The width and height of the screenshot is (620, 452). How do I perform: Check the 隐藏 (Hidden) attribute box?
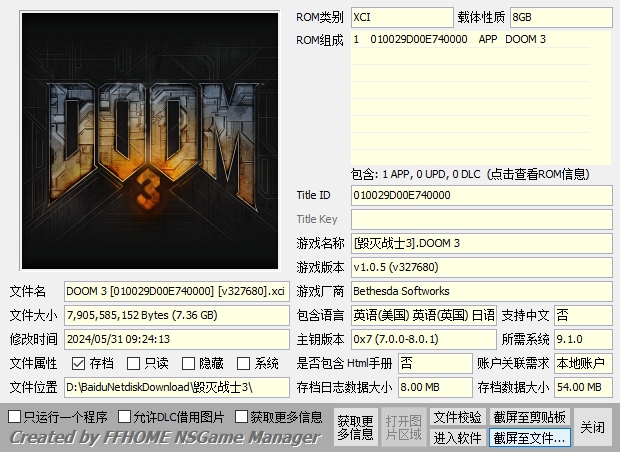click(189, 363)
